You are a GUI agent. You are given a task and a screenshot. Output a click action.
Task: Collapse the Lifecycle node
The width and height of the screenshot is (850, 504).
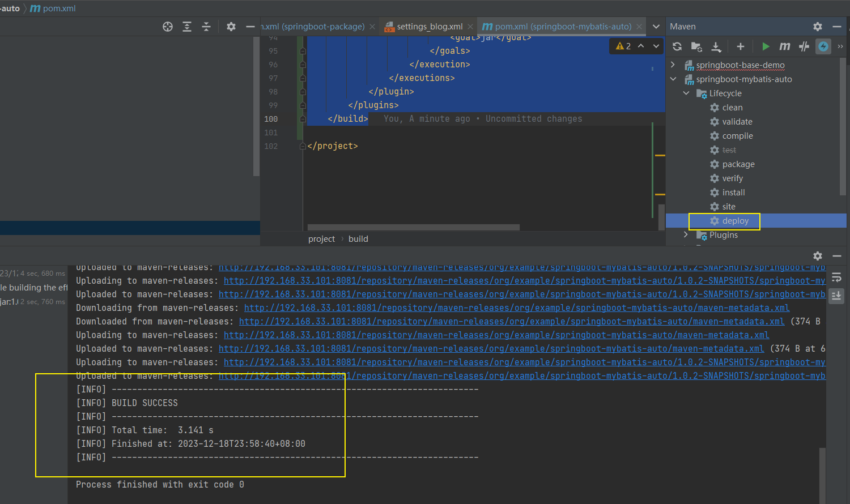686,93
